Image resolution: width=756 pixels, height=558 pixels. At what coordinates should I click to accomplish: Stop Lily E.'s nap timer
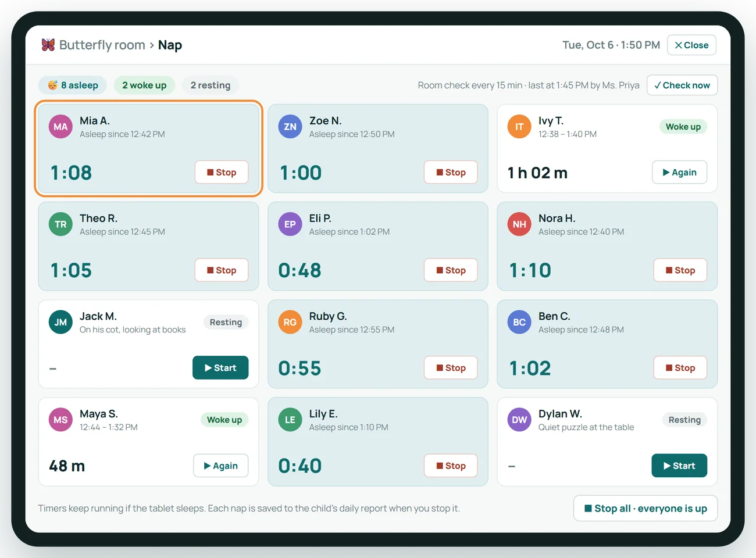pos(451,466)
